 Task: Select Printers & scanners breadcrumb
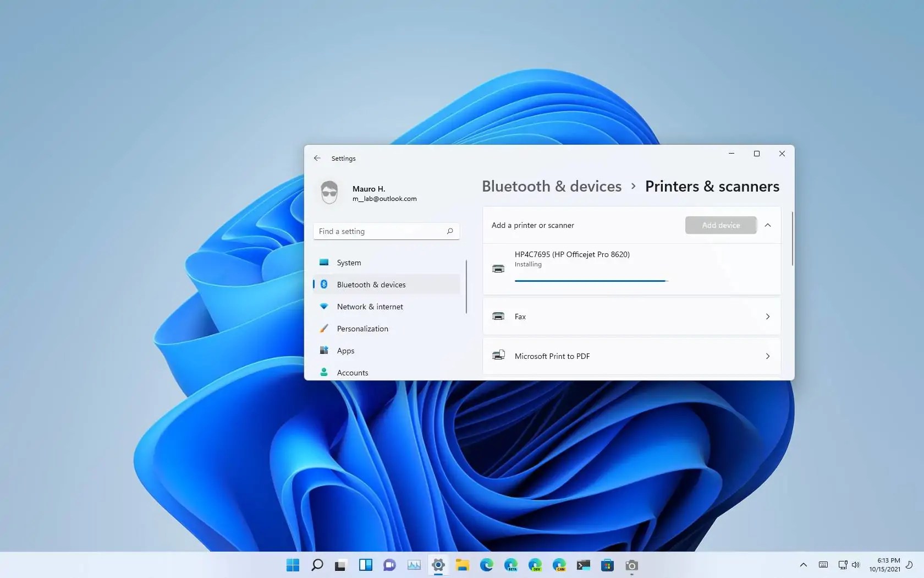[x=712, y=186]
